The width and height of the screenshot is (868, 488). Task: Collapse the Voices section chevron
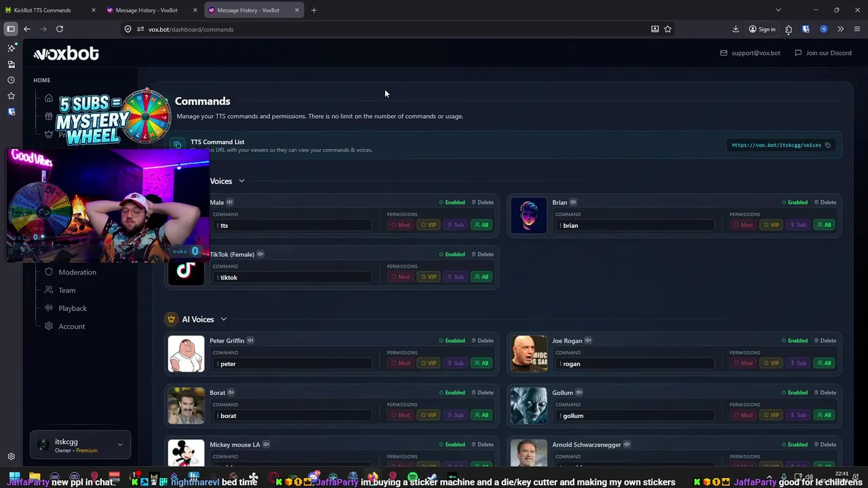click(x=241, y=181)
